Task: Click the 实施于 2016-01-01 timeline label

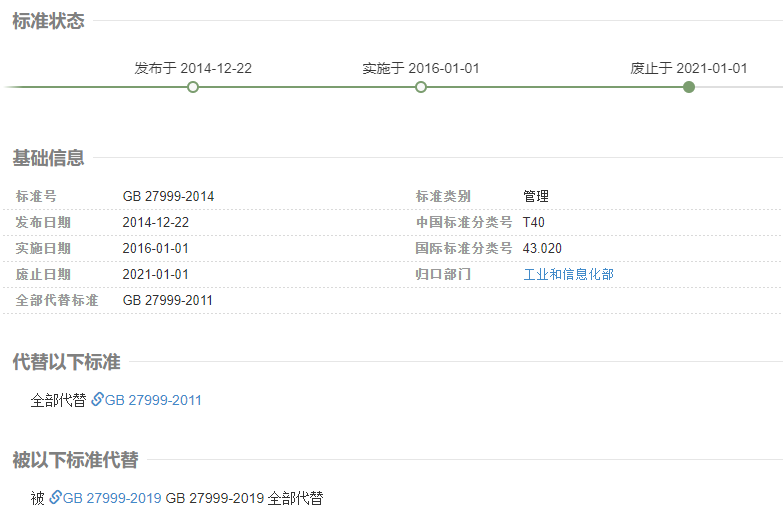Action: [421, 68]
